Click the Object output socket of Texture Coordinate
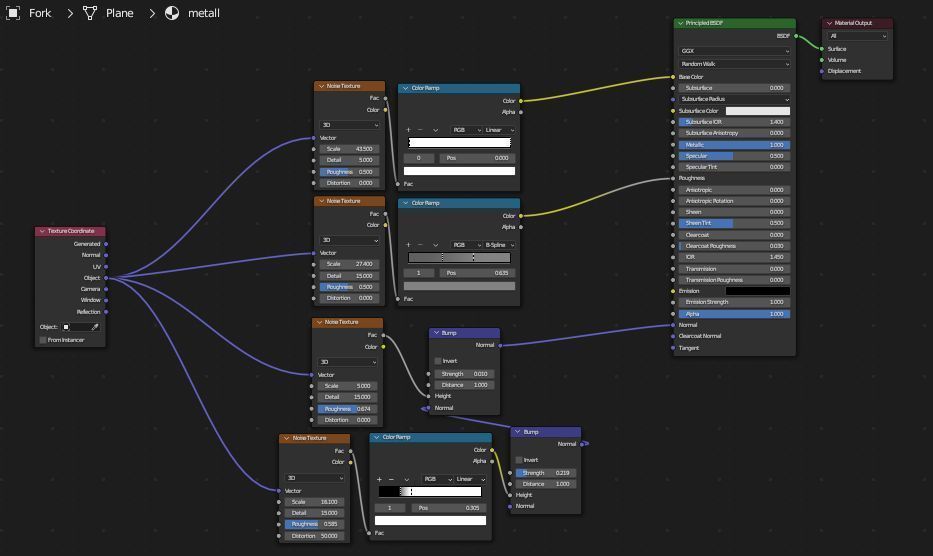 click(106, 278)
